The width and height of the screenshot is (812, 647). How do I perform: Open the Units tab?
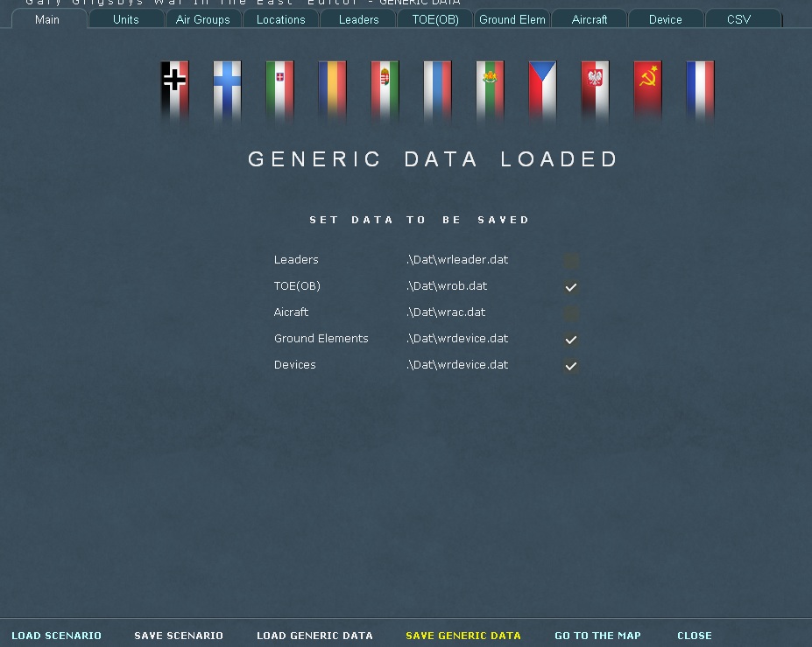click(x=126, y=19)
